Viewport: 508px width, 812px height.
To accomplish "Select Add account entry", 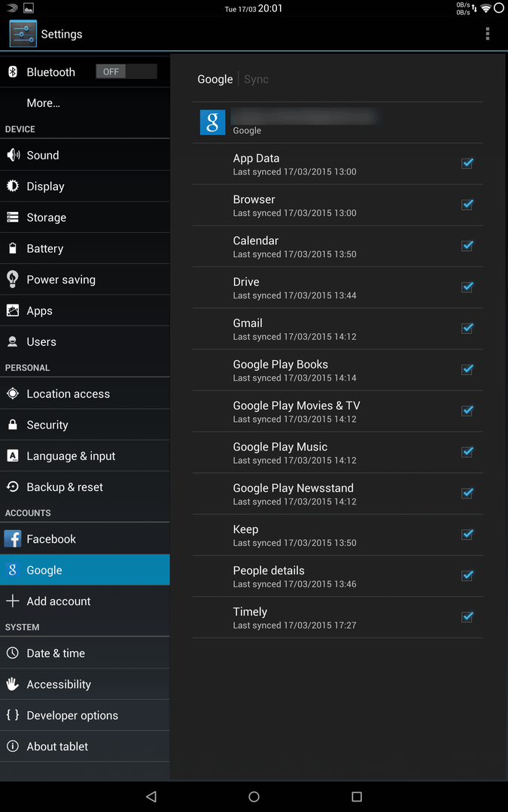I will pyautogui.click(x=85, y=601).
